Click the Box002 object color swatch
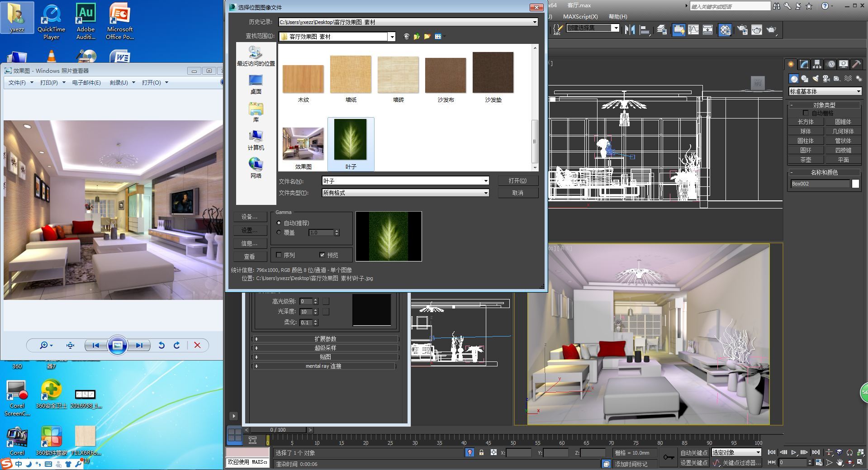The height and width of the screenshot is (470, 868). (855, 184)
